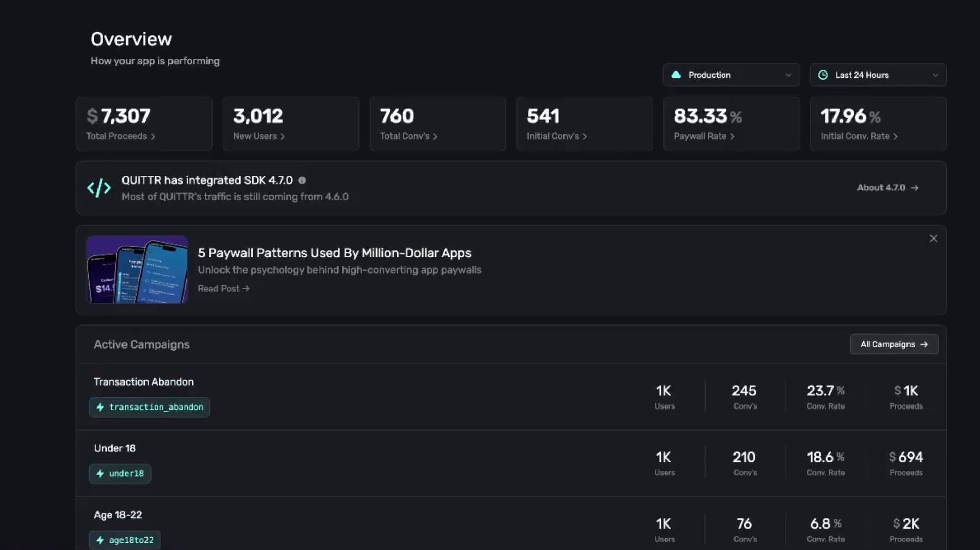Open the Production environment dropdown
The width and height of the screenshot is (980, 550).
pyautogui.click(x=731, y=75)
